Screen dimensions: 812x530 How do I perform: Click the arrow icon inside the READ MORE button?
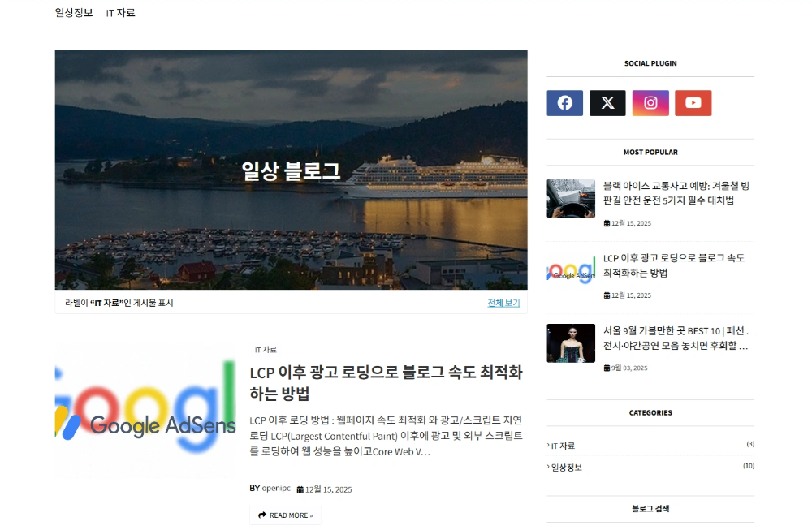261,515
